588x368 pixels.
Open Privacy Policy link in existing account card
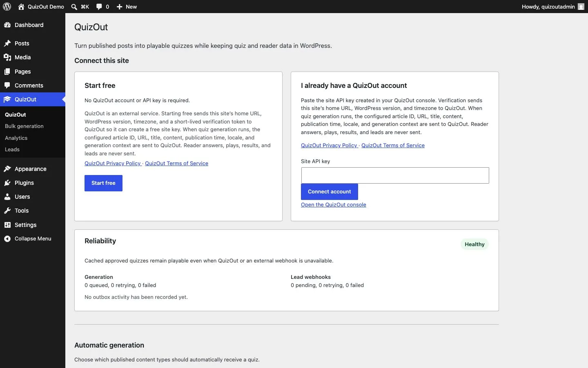coord(329,146)
